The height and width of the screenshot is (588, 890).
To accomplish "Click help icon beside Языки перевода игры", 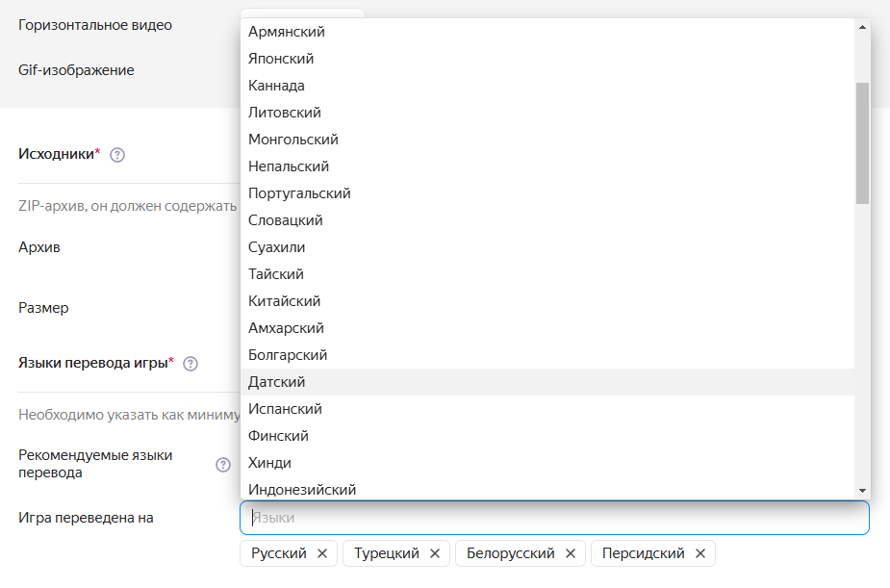I will click(191, 363).
